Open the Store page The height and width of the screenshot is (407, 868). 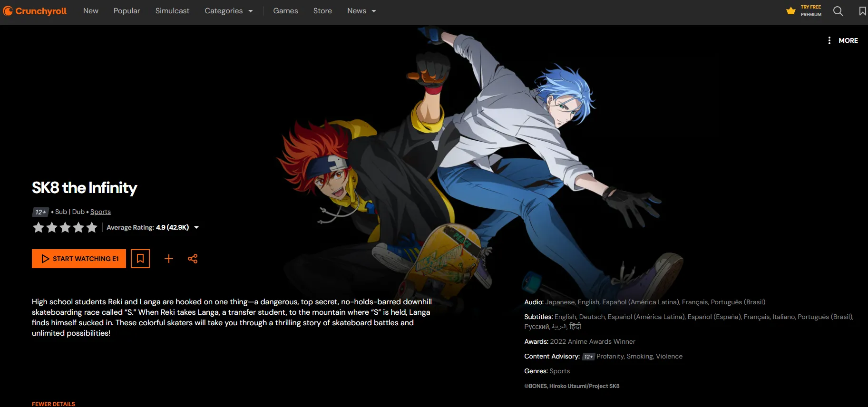(322, 11)
